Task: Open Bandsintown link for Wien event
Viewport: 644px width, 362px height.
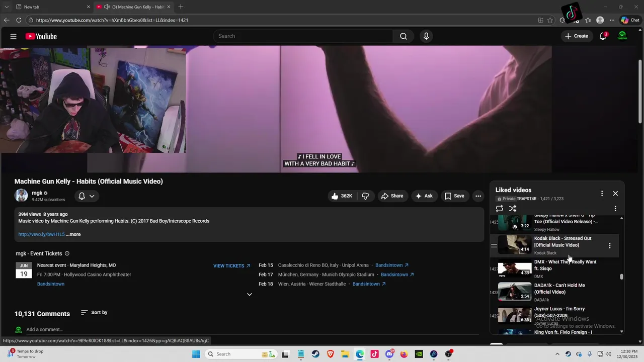Action: click(369, 284)
